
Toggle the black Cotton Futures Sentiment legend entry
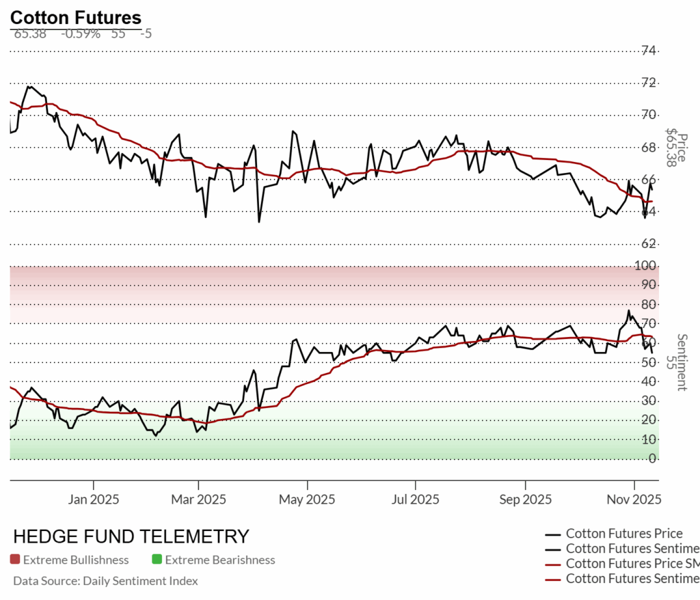point(632,549)
